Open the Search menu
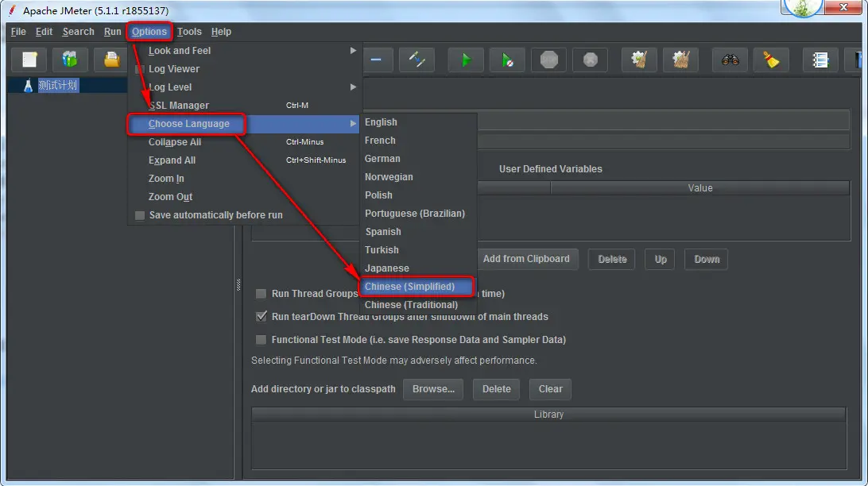 (78, 32)
